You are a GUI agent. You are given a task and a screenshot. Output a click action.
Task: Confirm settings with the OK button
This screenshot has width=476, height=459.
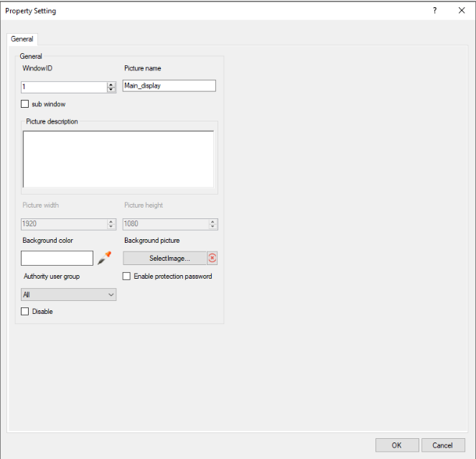[x=396, y=445]
